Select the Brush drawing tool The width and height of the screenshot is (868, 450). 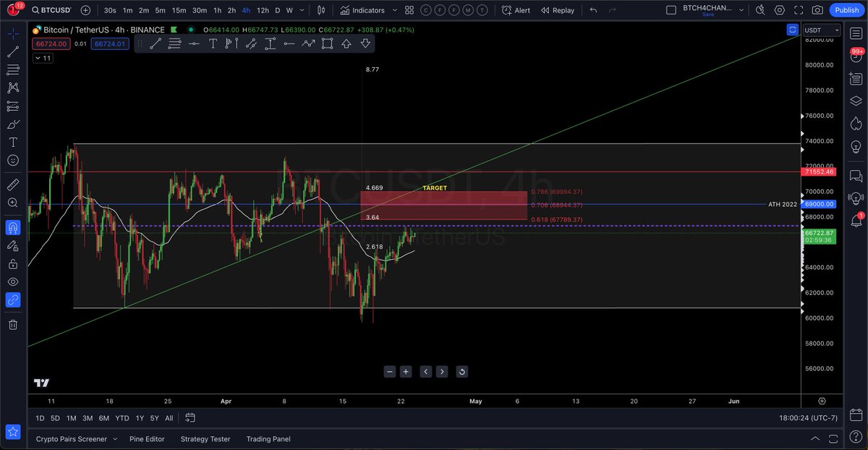click(12, 124)
